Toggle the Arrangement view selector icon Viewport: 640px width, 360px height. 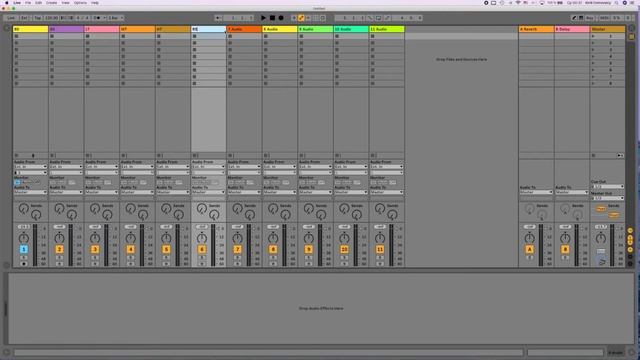(631, 28)
